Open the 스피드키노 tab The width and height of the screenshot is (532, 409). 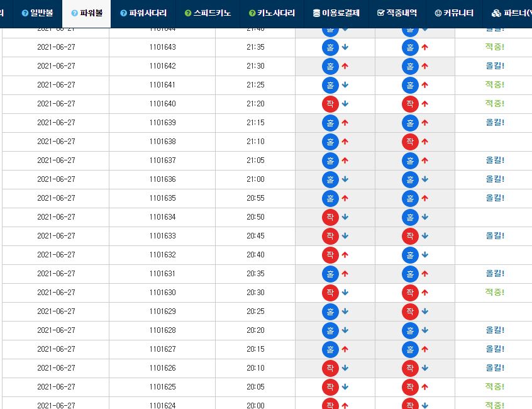pyautogui.click(x=208, y=13)
